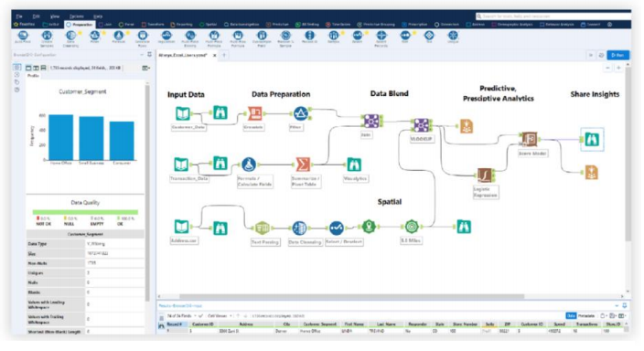Select the Customer_Data input tool

click(x=183, y=113)
